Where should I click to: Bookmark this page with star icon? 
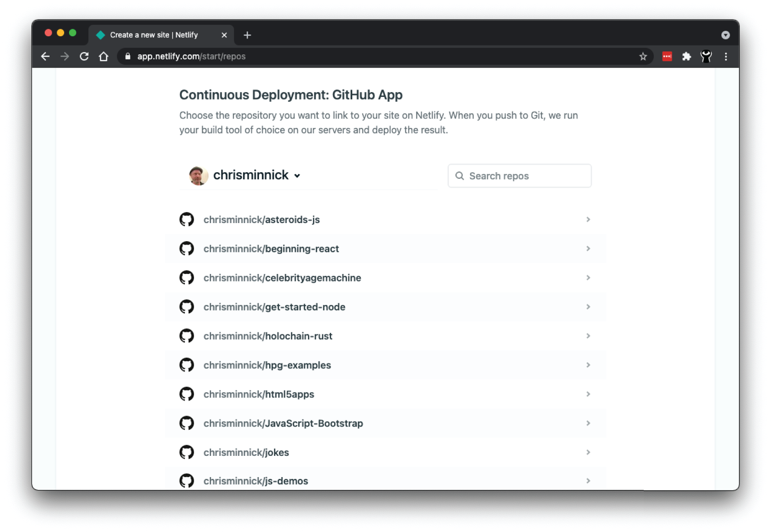(643, 57)
